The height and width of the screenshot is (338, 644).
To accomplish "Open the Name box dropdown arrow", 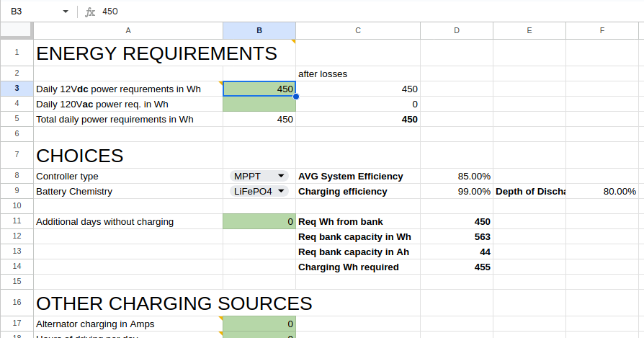I will pos(66,12).
